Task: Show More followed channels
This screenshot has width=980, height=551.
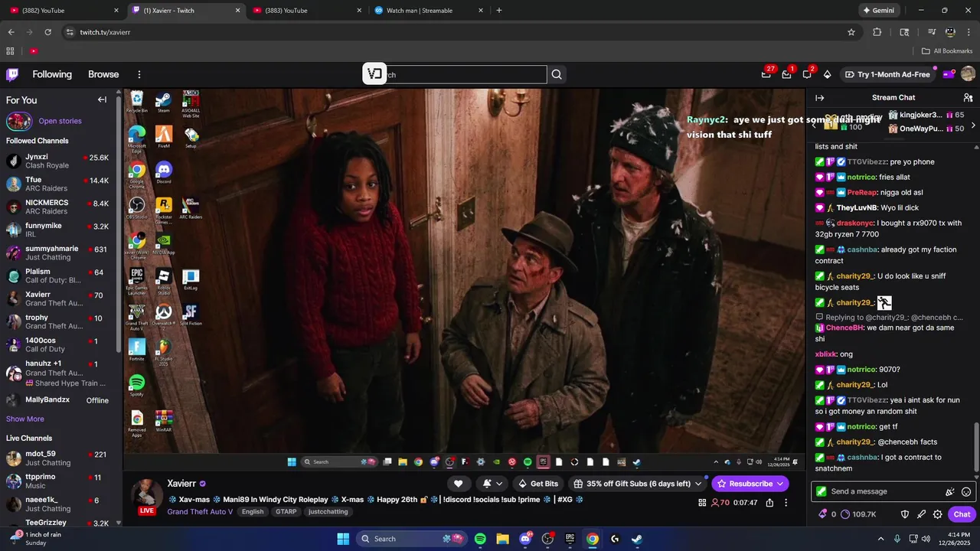Action: tap(25, 419)
